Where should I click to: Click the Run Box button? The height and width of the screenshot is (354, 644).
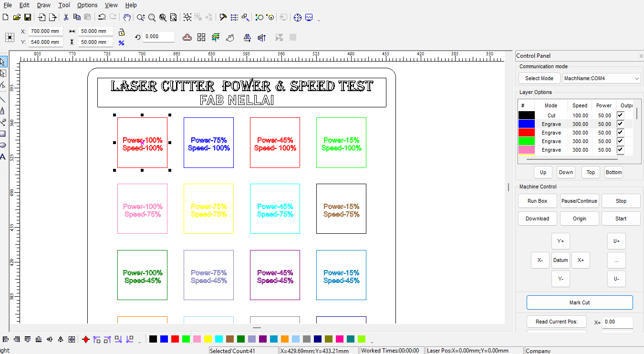click(x=537, y=201)
